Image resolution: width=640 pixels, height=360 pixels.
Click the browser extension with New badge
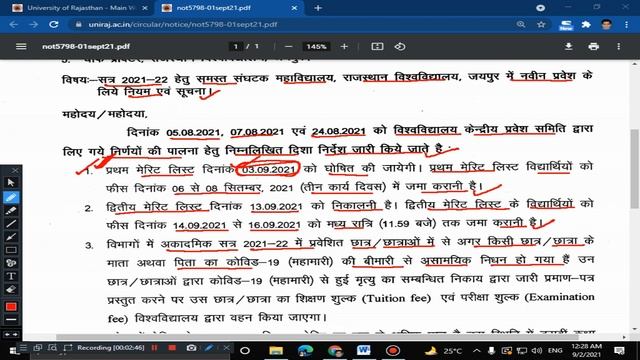[x=566, y=25]
